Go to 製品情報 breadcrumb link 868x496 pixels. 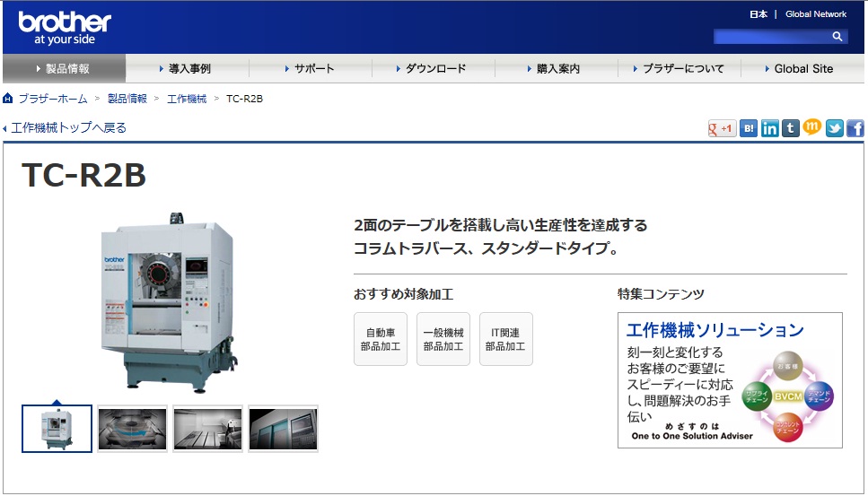tap(127, 99)
